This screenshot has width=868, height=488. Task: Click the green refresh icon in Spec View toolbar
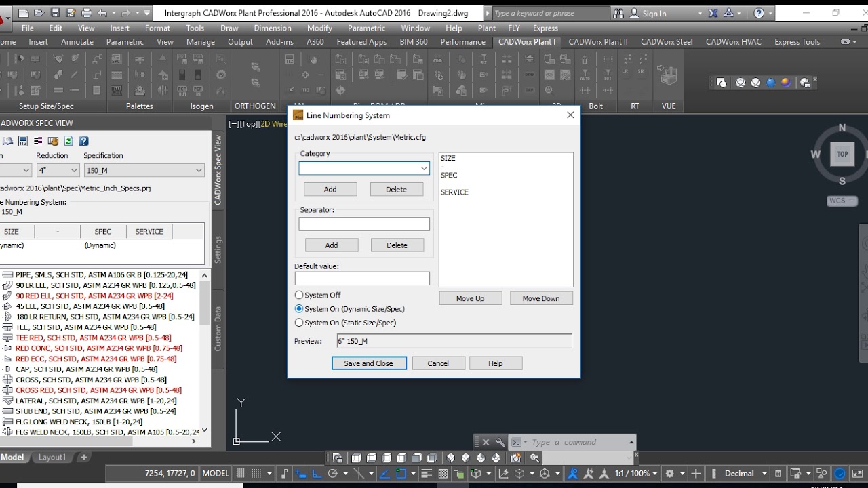click(x=68, y=141)
